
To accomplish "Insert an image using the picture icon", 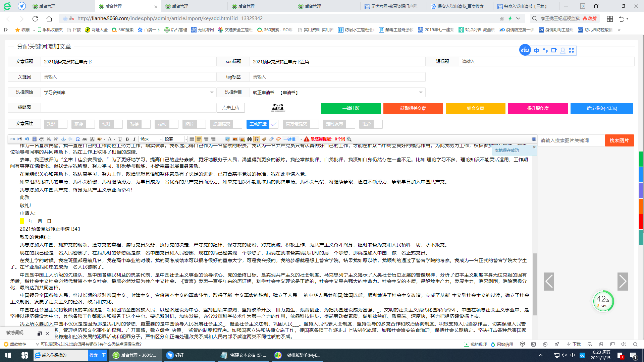I will [x=234, y=139].
